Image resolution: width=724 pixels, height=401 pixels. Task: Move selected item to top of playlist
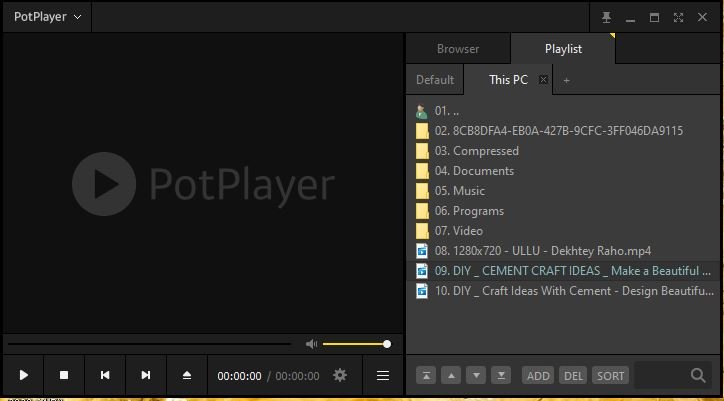tap(426, 376)
